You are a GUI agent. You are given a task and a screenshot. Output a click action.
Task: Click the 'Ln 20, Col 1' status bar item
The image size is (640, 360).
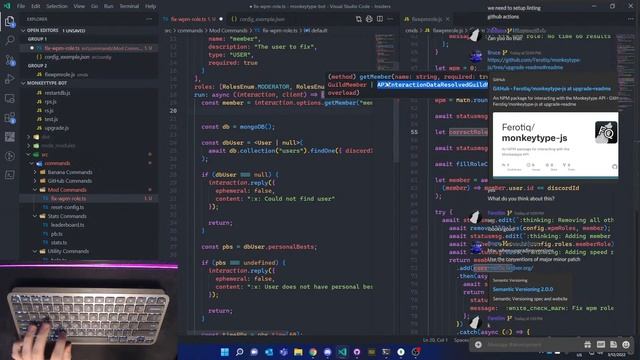coord(436,340)
